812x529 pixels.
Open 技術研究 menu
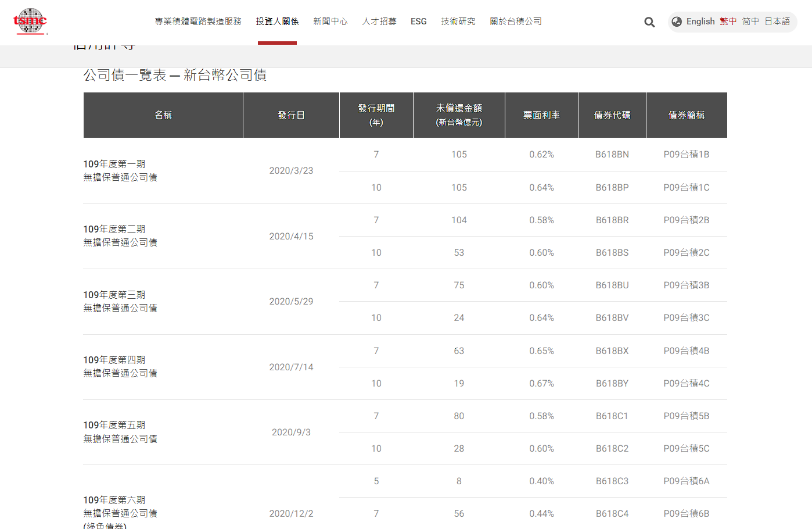(458, 22)
